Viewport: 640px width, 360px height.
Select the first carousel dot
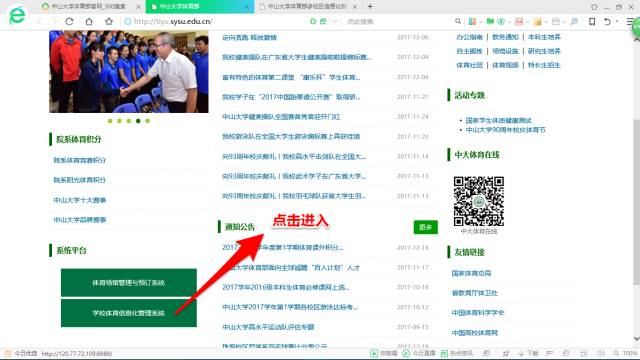[x=110, y=121]
